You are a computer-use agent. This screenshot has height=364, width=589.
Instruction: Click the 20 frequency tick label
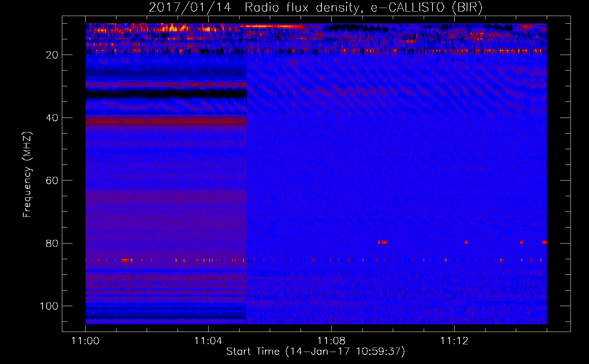click(x=52, y=55)
